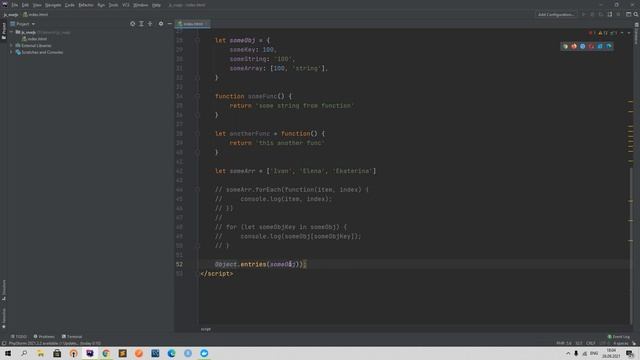
Task: Open the Problems tool window
Action: click(x=44, y=336)
